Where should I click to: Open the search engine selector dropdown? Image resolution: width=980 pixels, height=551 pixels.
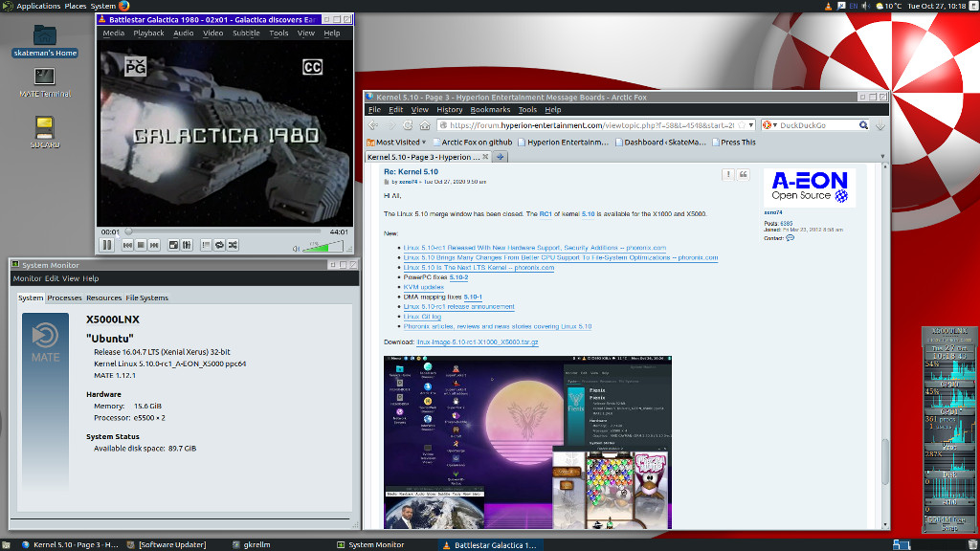point(769,125)
